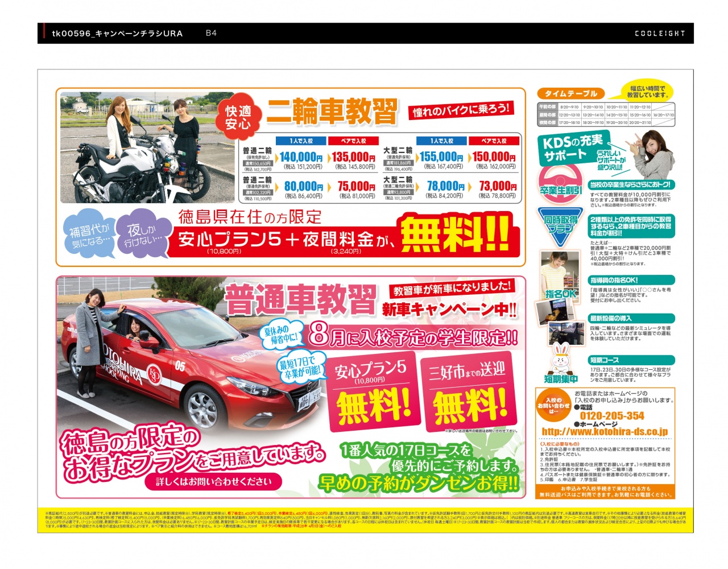Click the 徳島県在住の方限定 red text
The height and width of the screenshot is (569, 728).
pyautogui.click(x=250, y=217)
